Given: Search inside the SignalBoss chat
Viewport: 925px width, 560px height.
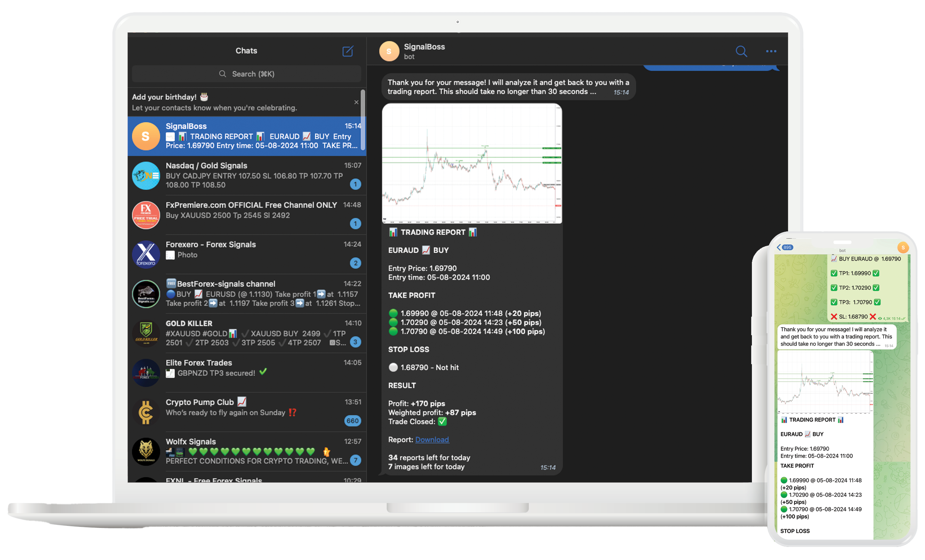Looking at the screenshot, I should [x=741, y=51].
